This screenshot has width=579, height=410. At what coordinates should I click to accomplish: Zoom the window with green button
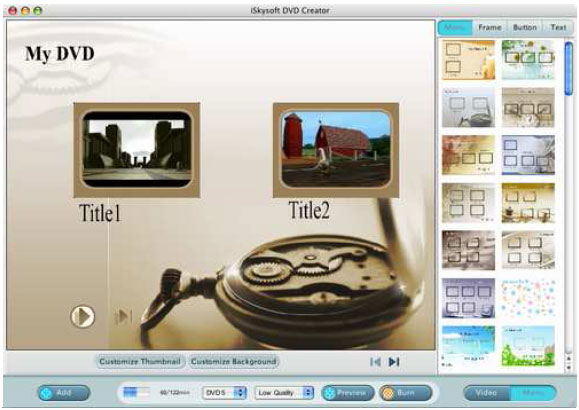pos(38,11)
